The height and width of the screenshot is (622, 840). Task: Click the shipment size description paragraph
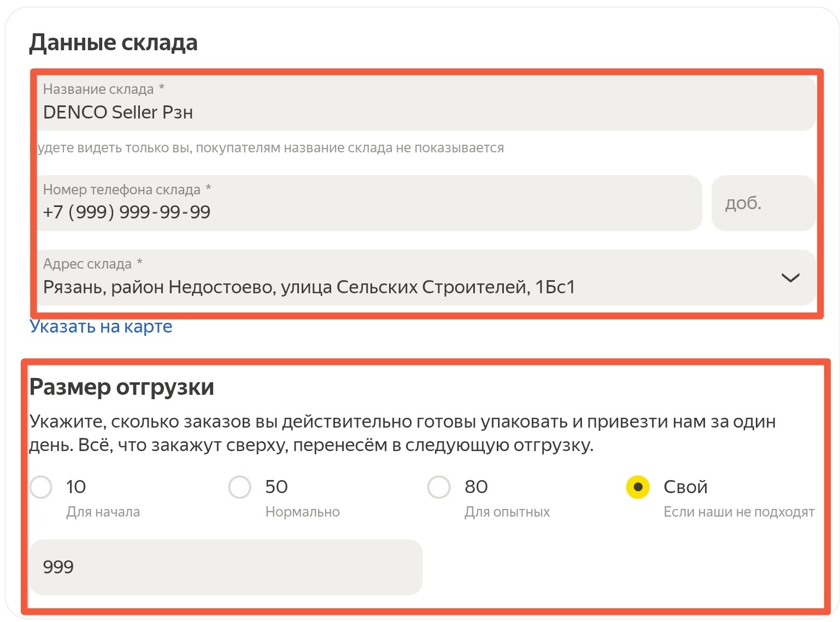(402, 434)
